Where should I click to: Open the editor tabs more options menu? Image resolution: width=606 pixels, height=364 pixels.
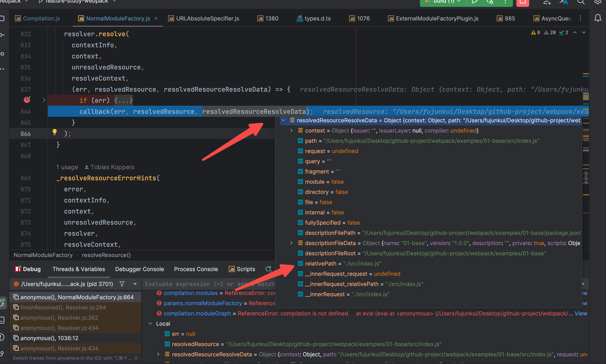coord(580,18)
